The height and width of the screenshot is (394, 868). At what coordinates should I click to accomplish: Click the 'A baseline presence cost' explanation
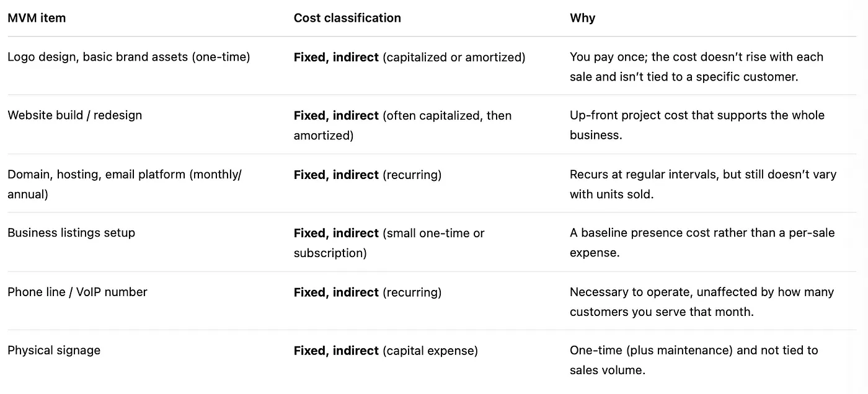702,243
